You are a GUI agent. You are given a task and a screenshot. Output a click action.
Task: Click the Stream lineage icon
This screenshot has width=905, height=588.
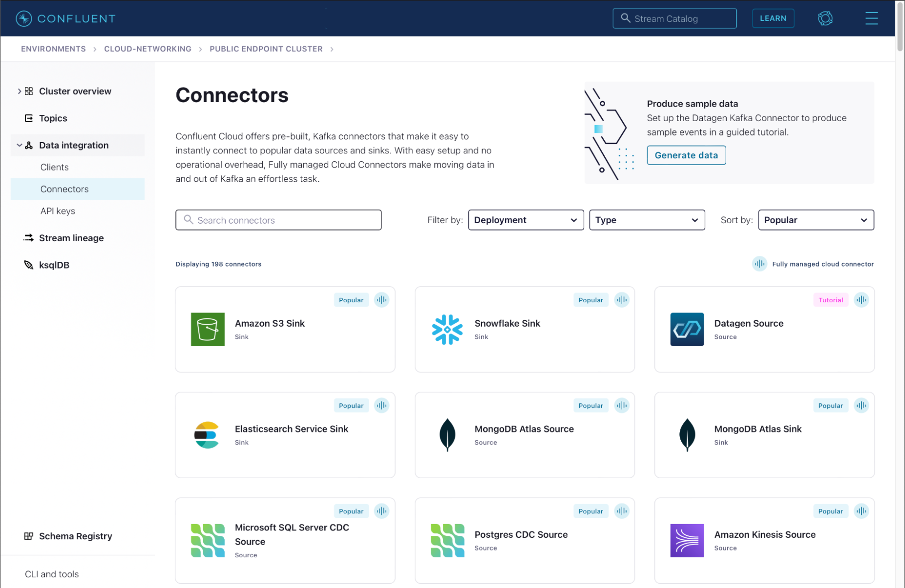coord(29,238)
